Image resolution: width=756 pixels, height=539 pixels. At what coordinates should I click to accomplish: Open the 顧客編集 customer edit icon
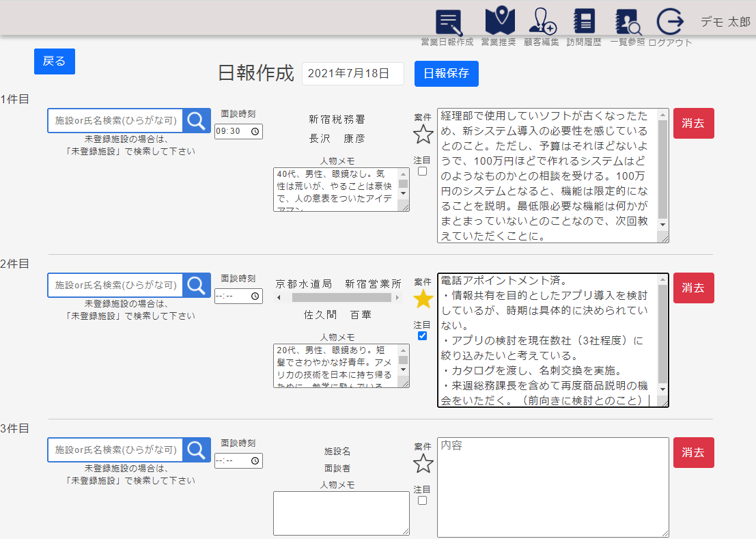(542, 22)
